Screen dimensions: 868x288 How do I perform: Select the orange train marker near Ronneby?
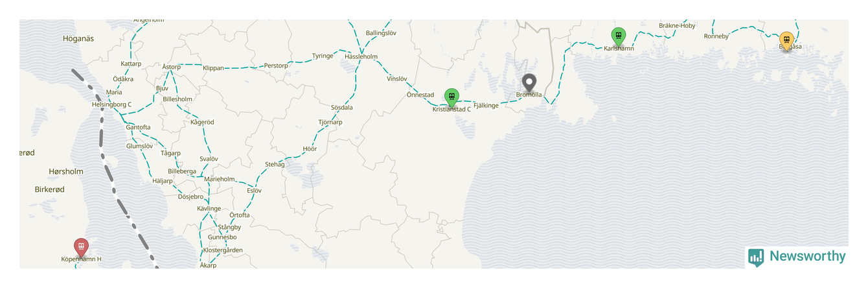786,41
